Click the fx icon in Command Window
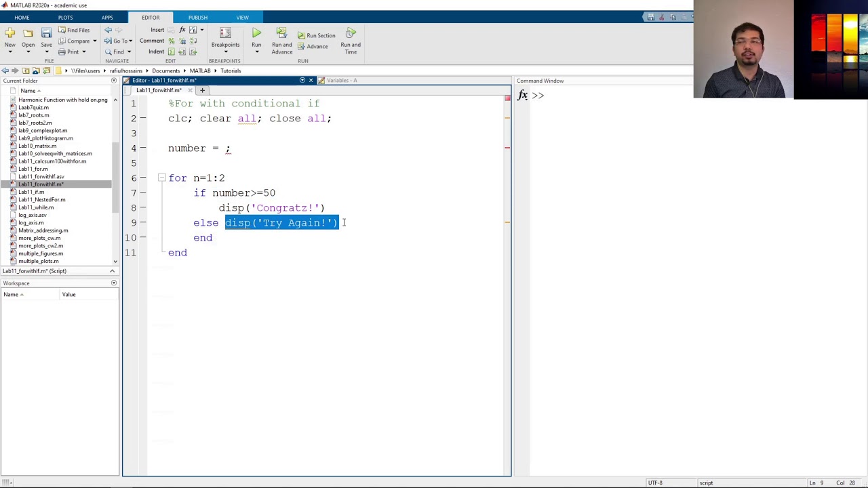This screenshot has height=488, width=868. tap(522, 96)
